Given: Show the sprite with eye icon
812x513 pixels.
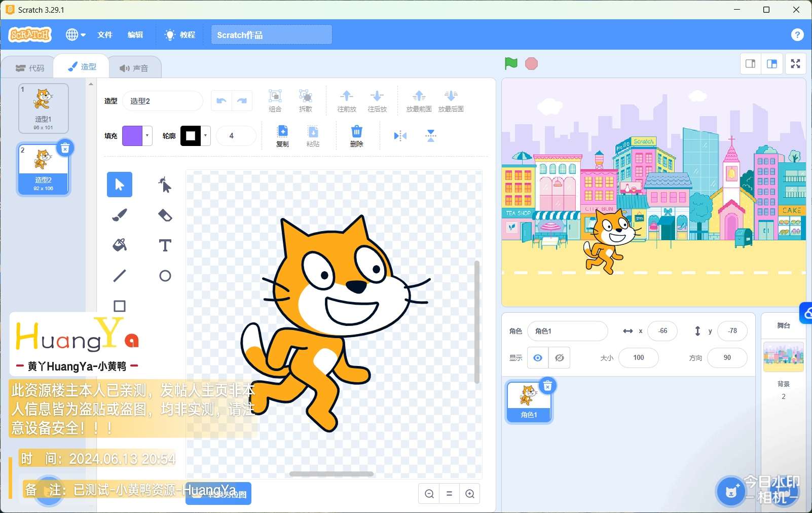Looking at the screenshot, I should pyautogui.click(x=538, y=358).
